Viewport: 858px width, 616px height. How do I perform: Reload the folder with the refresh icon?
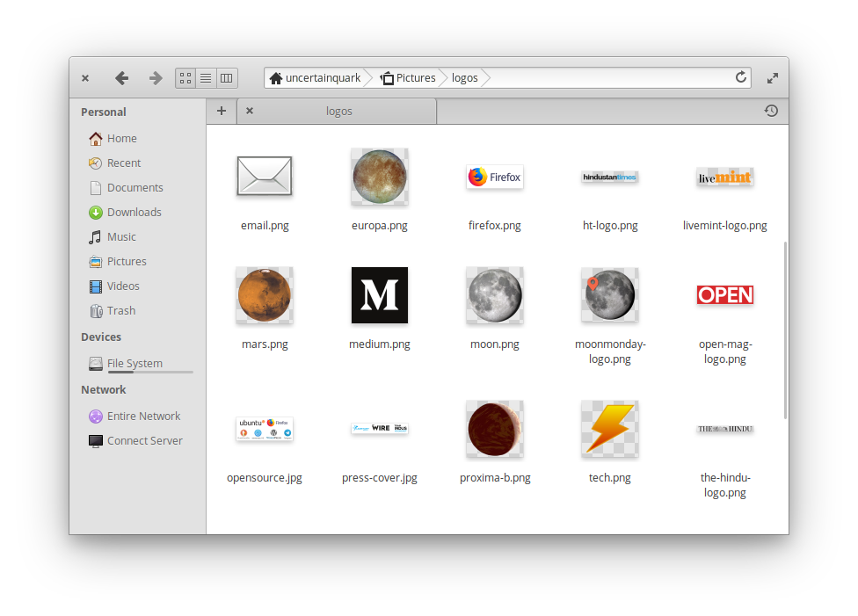(741, 77)
